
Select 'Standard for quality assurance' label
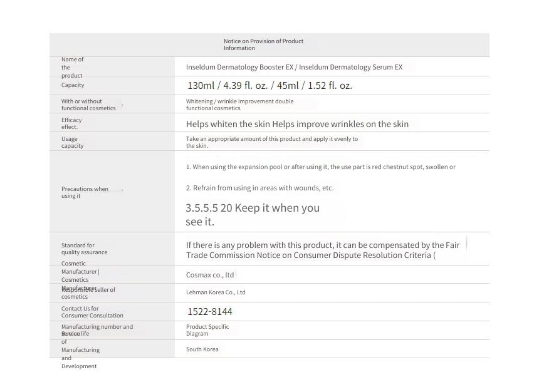[x=84, y=249]
